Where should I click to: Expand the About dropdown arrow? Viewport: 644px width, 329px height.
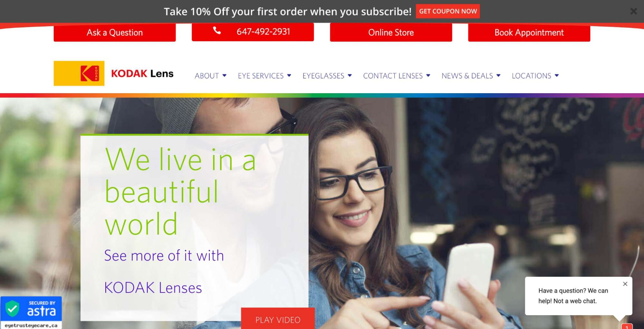224,75
